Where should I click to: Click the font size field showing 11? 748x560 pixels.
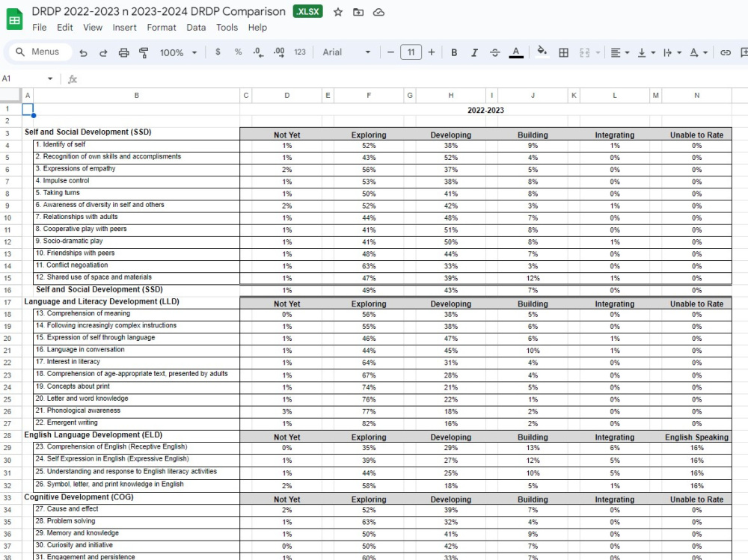(x=411, y=52)
